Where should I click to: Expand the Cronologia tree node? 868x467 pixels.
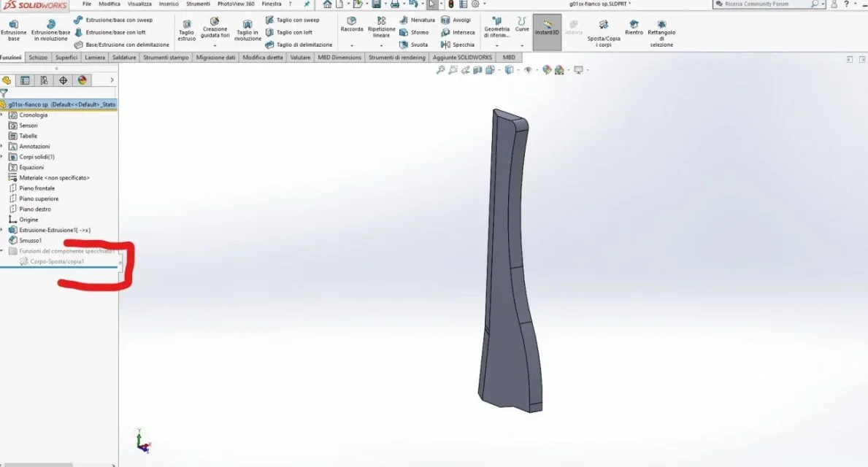click(x=2, y=115)
